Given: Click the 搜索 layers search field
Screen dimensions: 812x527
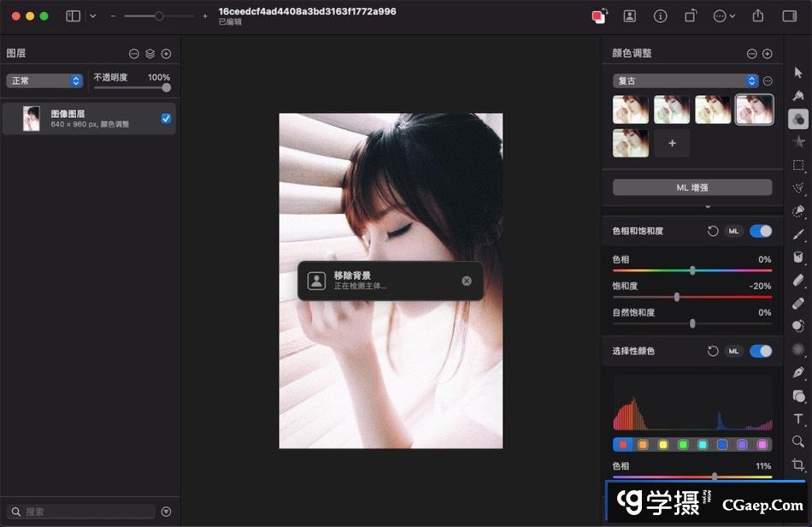Looking at the screenshot, I should [85, 512].
